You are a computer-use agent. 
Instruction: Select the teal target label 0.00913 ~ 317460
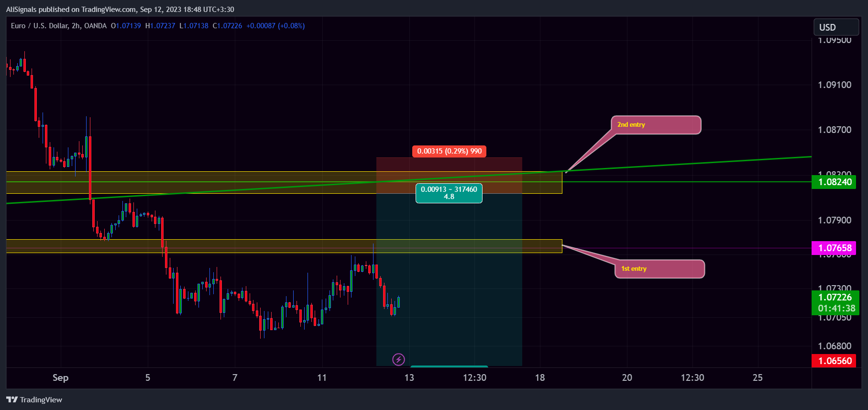tap(449, 193)
